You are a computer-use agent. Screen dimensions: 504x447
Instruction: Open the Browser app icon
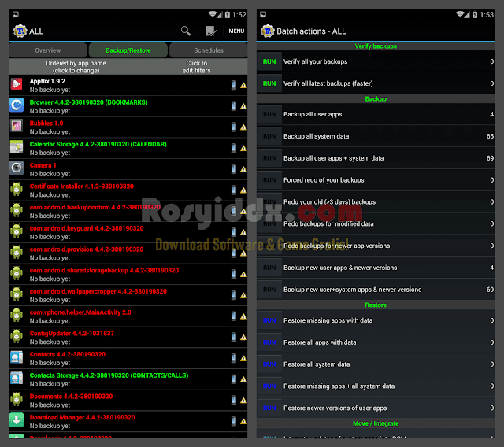pos(17,105)
